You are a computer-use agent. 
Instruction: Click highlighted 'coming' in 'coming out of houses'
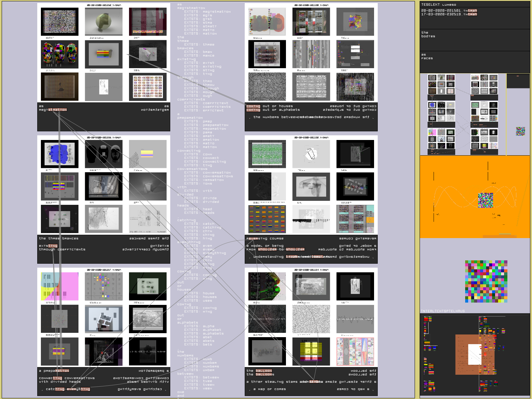[x=253, y=106]
